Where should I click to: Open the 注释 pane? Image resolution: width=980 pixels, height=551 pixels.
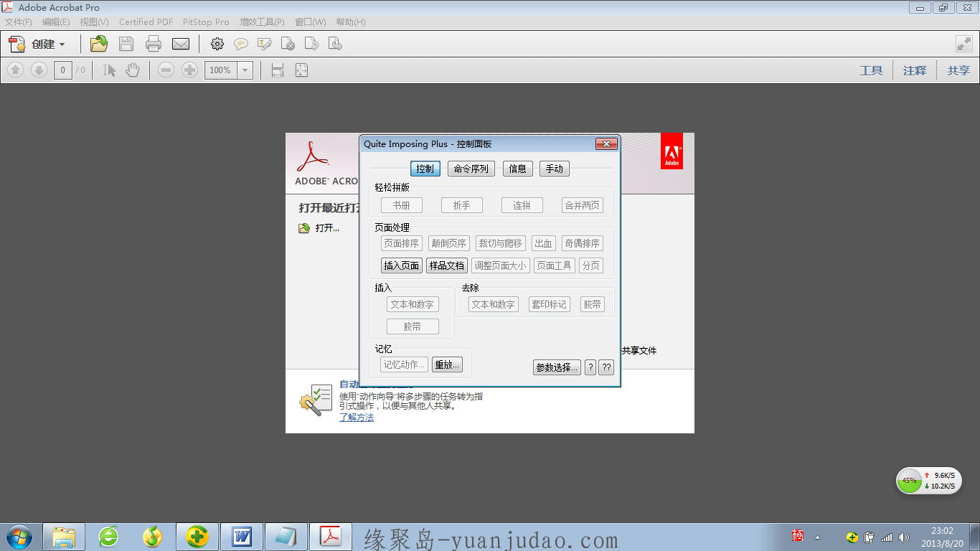[x=915, y=70]
